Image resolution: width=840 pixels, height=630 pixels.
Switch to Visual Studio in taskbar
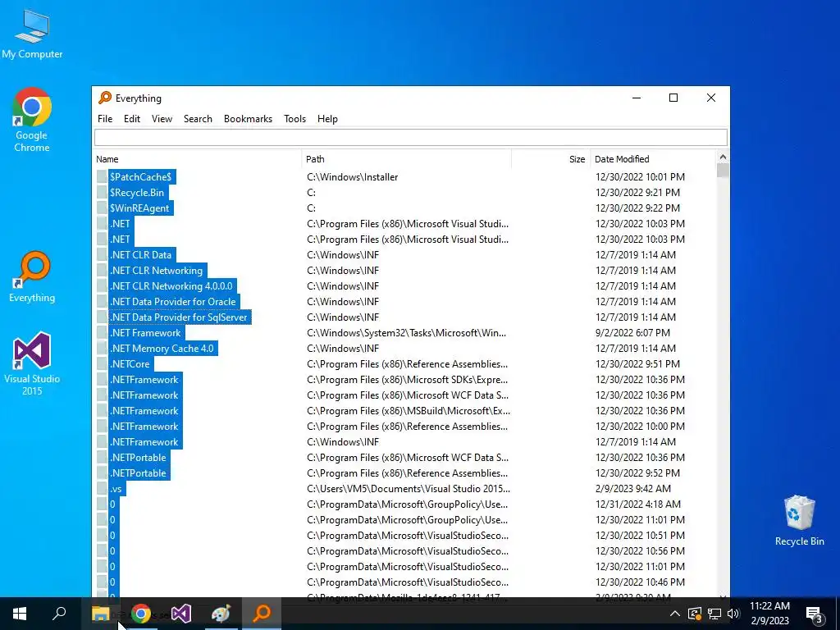click(x=181, y=614)
